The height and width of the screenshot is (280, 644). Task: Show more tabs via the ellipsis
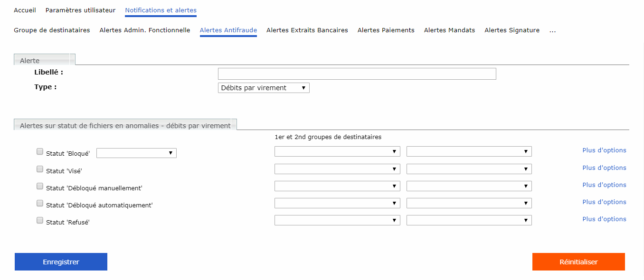coord(552,30)
